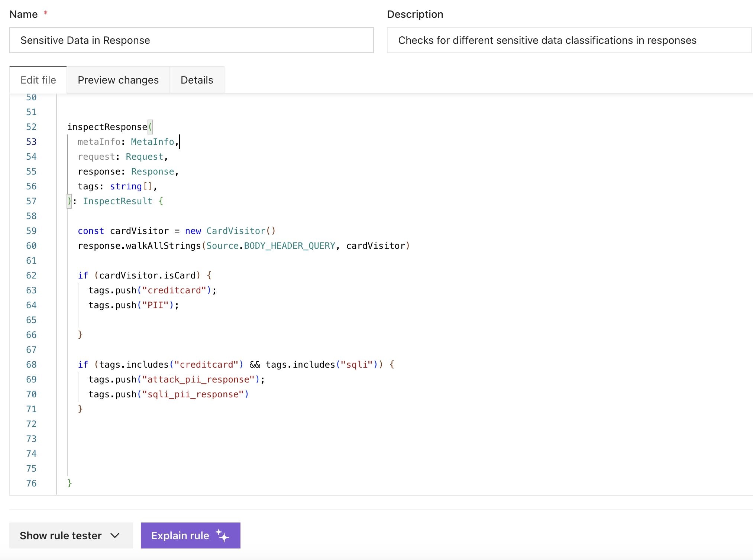The image size is (753, 560).
Task: Focus the Description text field
Action: [569, 40]
